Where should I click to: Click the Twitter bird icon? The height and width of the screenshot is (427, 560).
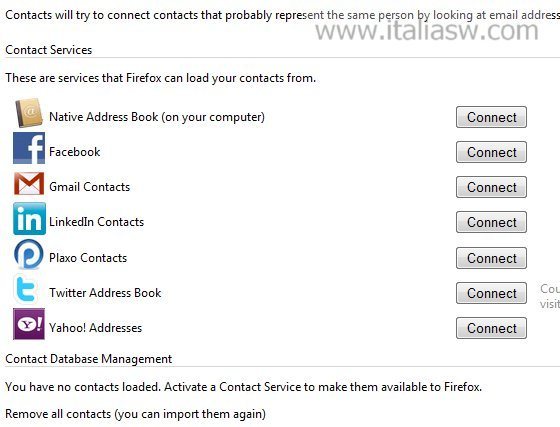click(26, 289)
